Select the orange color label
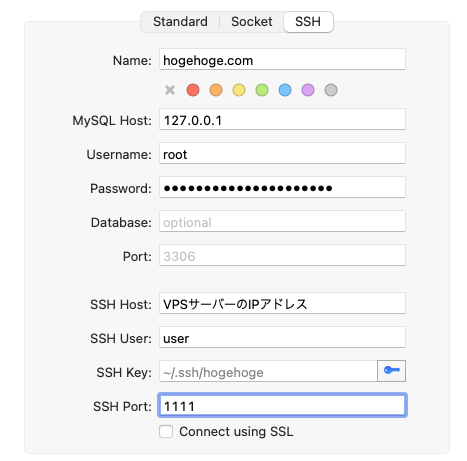467x461 pixels. (x=216, y=90)
